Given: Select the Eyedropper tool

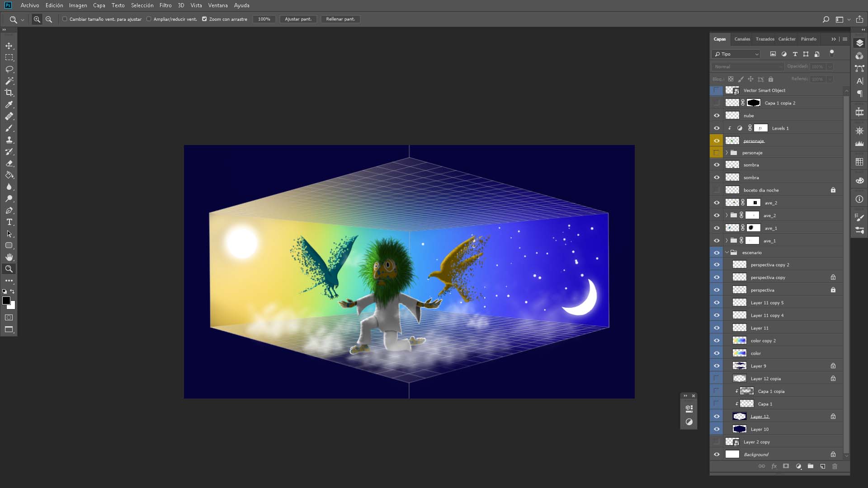Looking at the screenshot, I should (9, 104).
